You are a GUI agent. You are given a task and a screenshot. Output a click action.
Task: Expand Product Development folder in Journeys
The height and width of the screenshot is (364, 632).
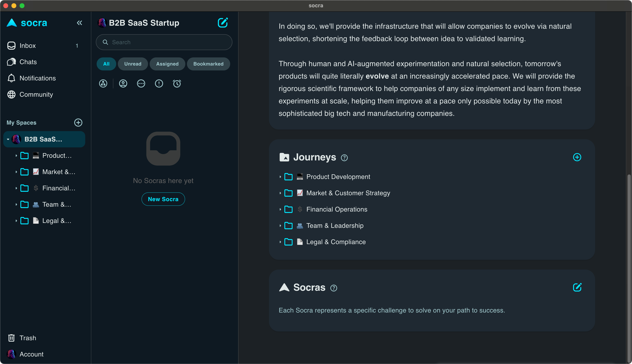280,177
